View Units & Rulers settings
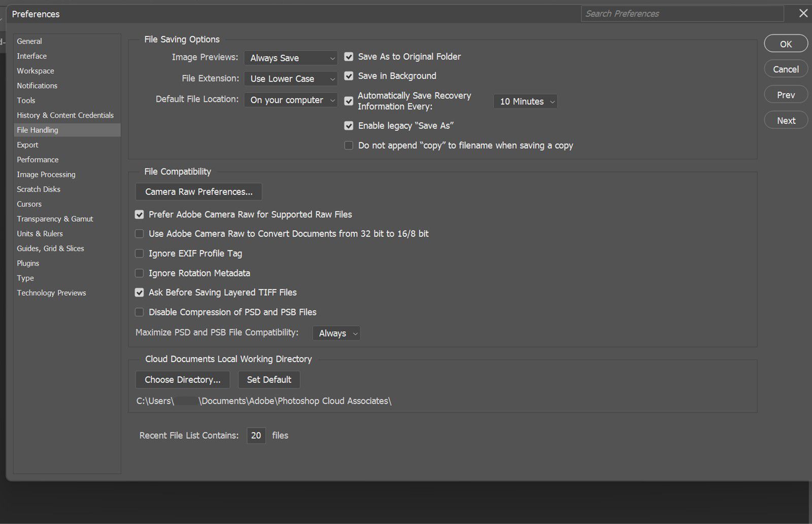 coord(40,233)
